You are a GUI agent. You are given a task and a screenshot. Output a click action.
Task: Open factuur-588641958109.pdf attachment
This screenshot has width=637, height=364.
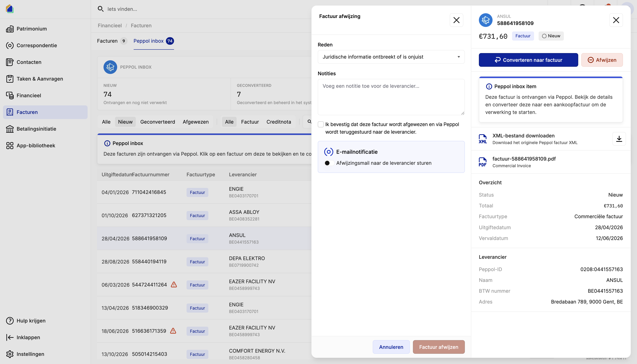point(551,162)
